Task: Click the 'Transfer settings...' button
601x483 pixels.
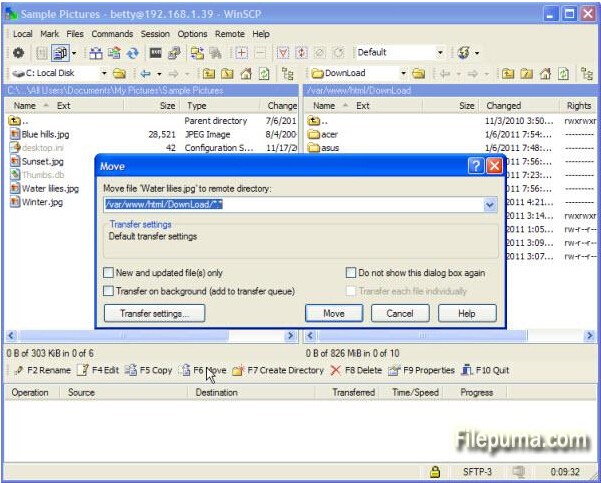Action: click(154, 313)
